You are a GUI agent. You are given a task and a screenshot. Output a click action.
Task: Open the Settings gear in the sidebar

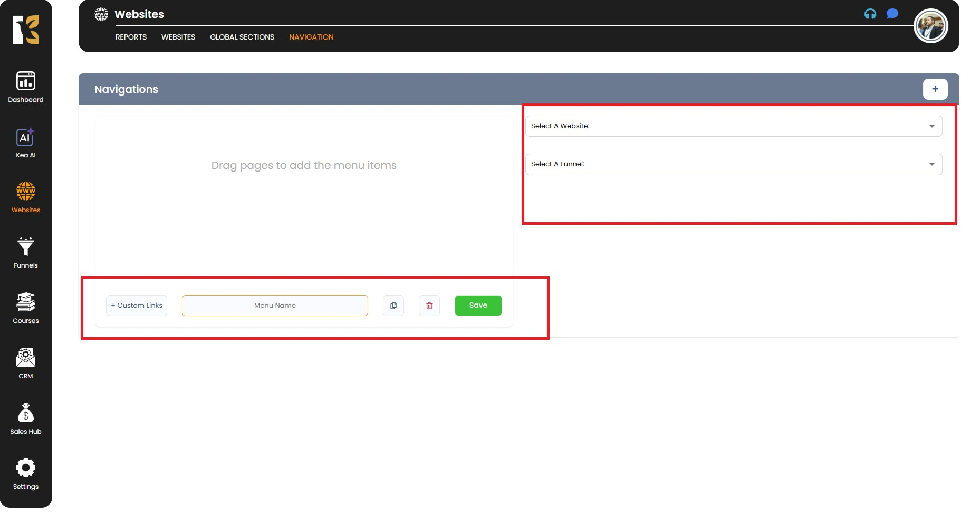26,473
